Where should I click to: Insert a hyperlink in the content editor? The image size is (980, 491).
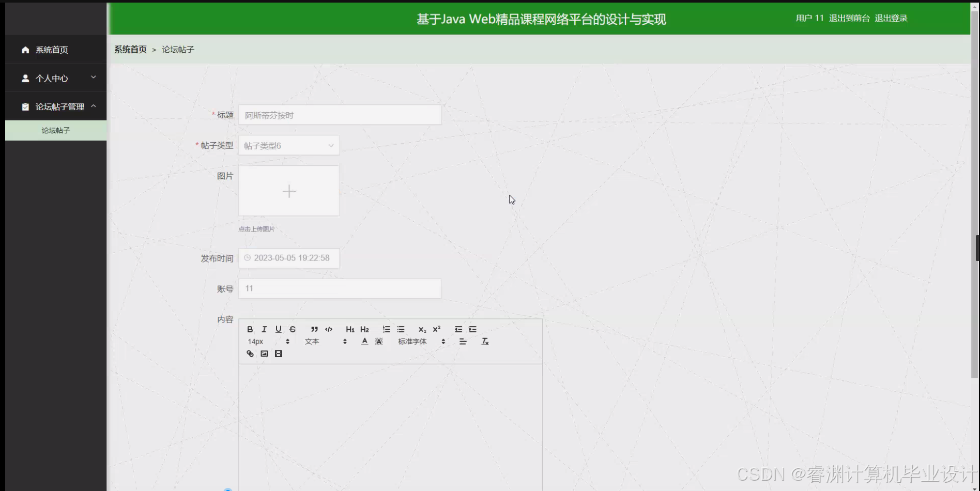click(250, 354)
